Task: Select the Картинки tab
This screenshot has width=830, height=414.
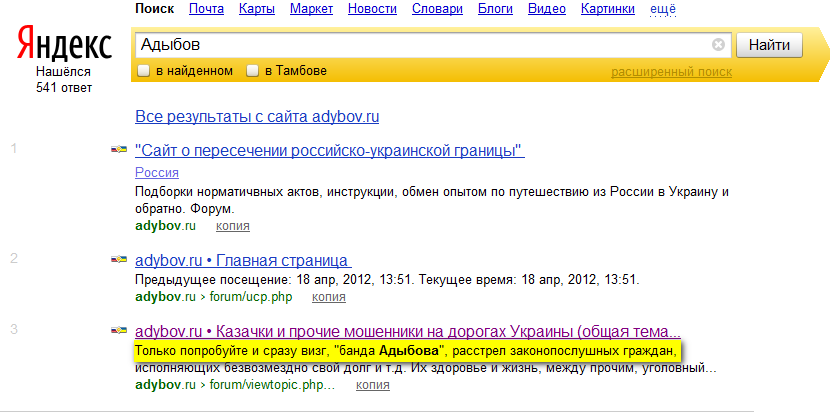Action: click(607, 9)
